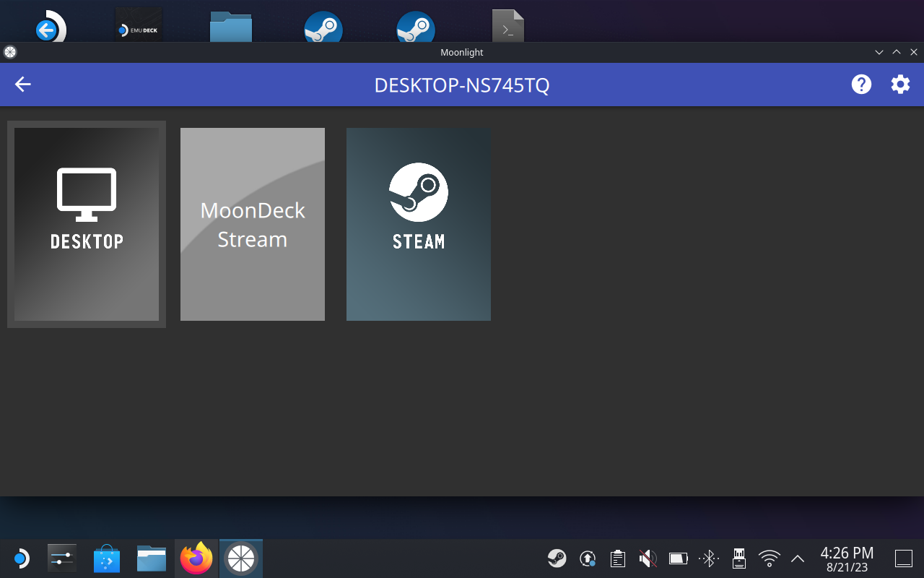
Task: Open the clock showing 4:26 PM
Action: [847, 558]
